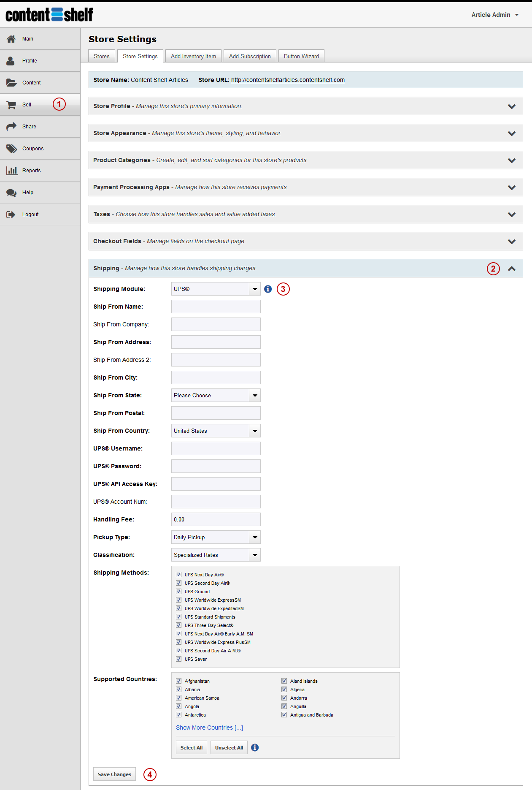The height and width of the screenshot is (790, 532).
Task: Click the Share arrow icon
Action: tap(11, 127)
